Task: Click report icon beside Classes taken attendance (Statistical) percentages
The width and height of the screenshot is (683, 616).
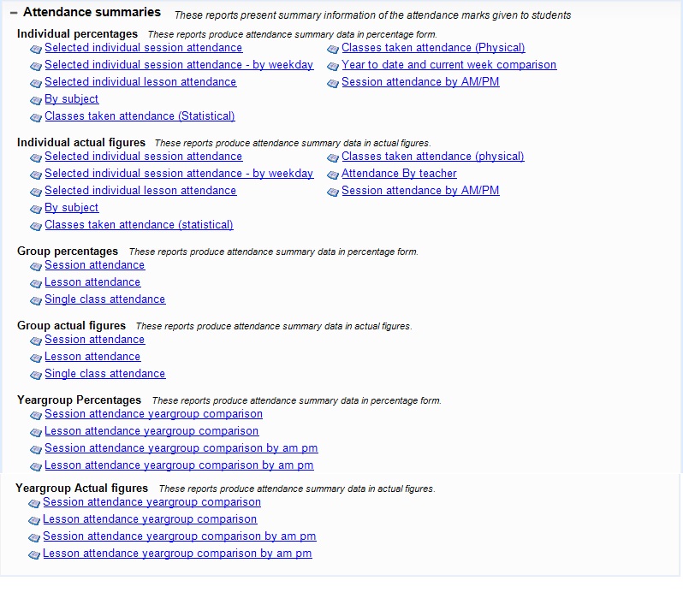Action: [36, 117]
